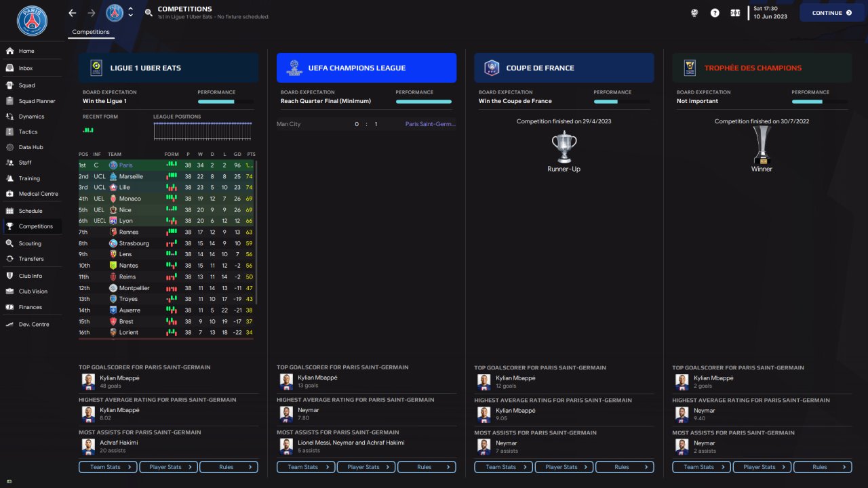Click the football pitch icon beside the date
This screenshot has width=868, height=488.
point(735,13)
